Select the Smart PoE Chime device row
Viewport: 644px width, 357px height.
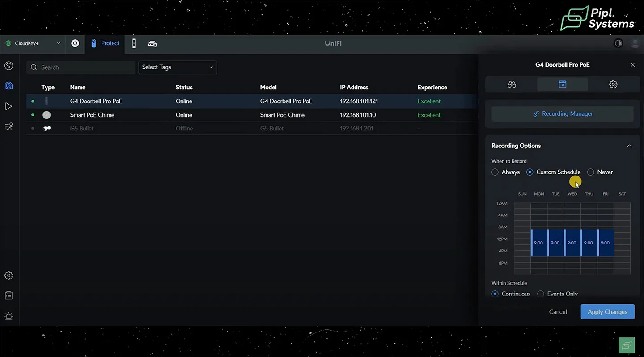click(252, 115)
